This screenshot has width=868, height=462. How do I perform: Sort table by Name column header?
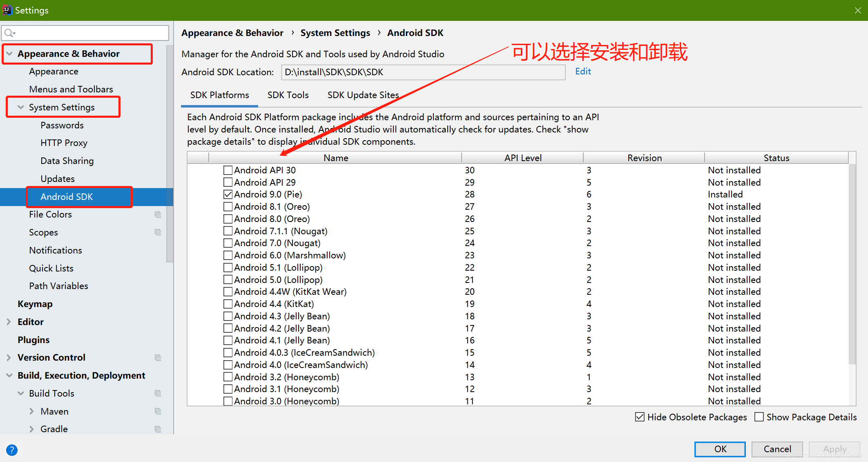click(335, 158)
